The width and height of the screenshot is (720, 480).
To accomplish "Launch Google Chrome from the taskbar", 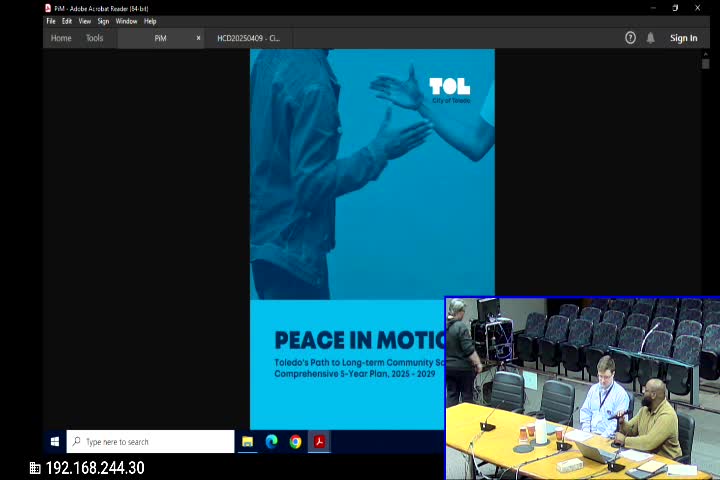I will [295, 442].
